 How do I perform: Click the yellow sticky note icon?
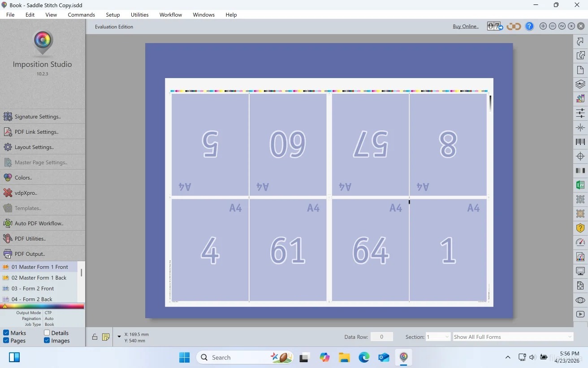tap(106, 337)
